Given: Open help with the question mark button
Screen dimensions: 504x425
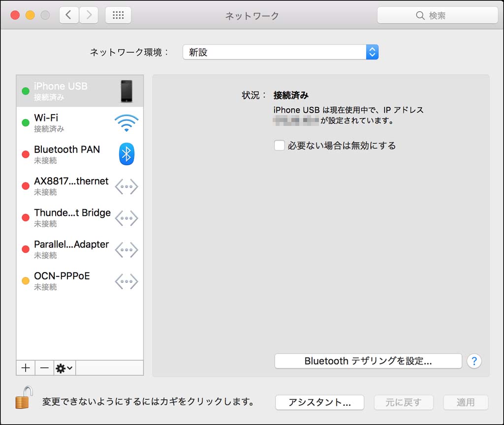Looking at the screenshot, I should click(x=474, y=361).
